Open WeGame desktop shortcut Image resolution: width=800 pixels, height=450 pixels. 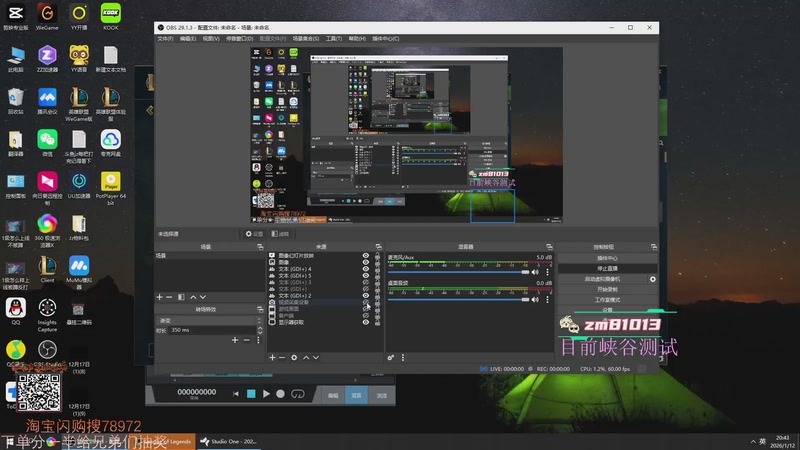[47, 17]
